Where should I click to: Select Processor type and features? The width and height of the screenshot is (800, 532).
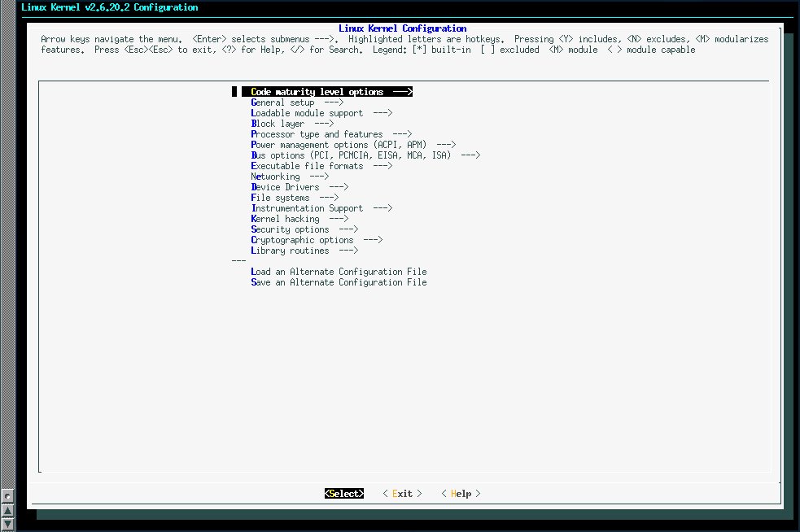click(331, 134)
